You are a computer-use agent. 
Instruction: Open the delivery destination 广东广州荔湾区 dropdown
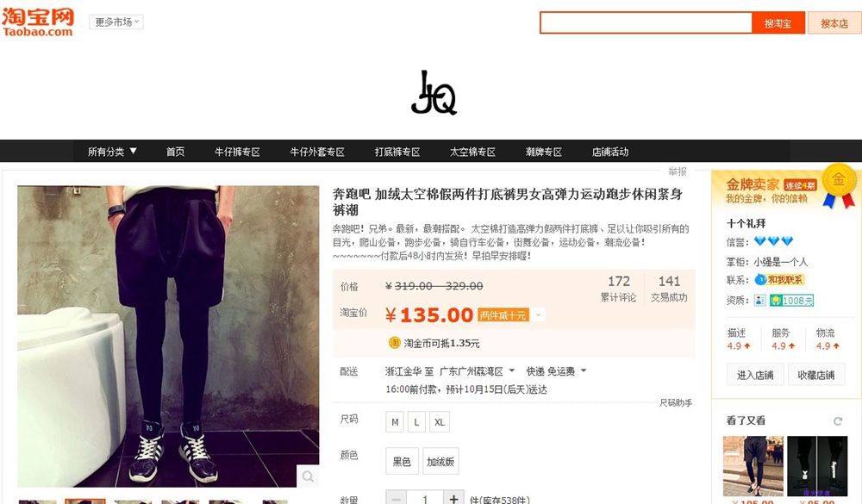[477, 371]
